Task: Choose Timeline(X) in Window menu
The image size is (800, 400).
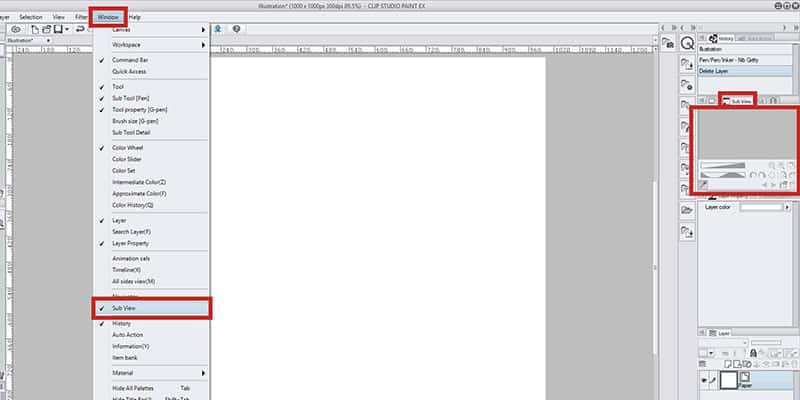Action: 151,270
